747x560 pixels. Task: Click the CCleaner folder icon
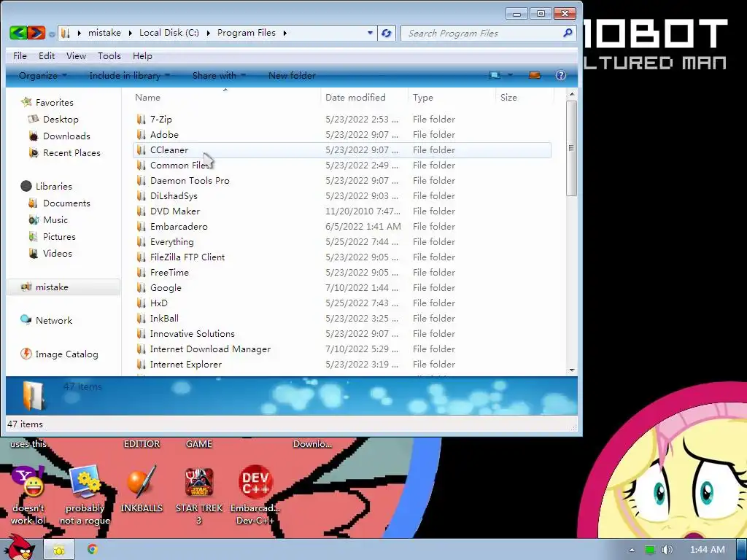click(141, 149)
